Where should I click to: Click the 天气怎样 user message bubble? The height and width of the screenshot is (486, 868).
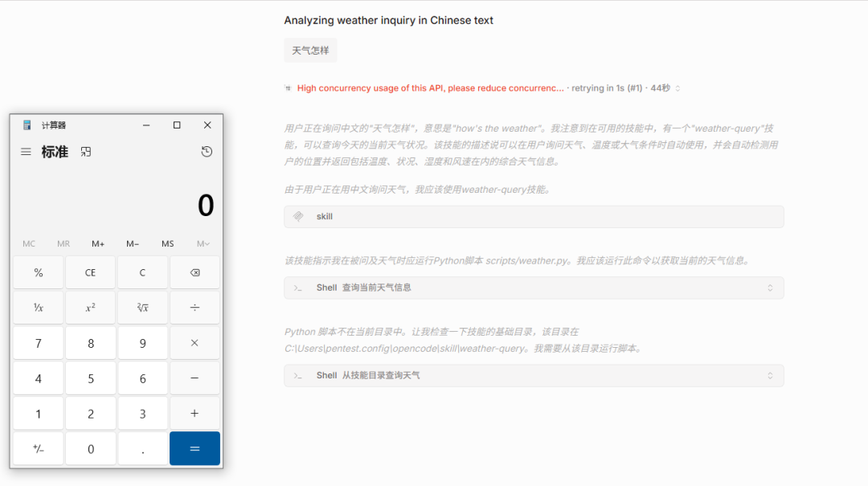pyautogui.click(x=310, y=51)
